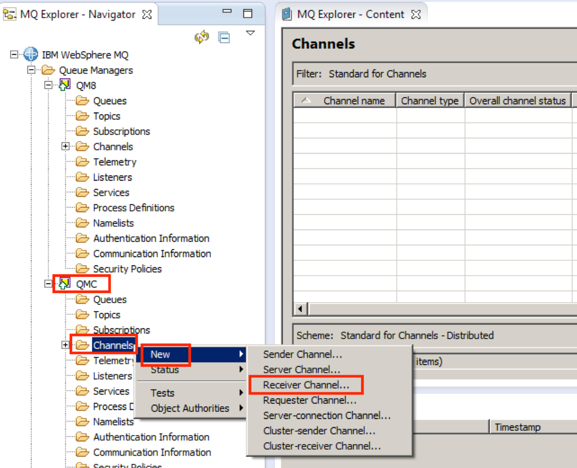Sort by Overall channel status column header
Image resolution: width=577 pixels, height=468 pixels.
[x=517, y=100]
